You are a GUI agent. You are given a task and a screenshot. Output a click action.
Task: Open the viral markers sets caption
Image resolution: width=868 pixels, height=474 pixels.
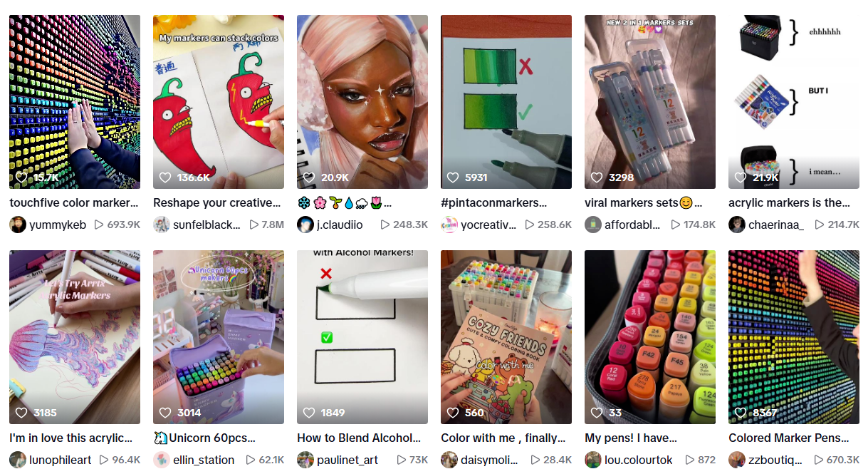point(644,202)
